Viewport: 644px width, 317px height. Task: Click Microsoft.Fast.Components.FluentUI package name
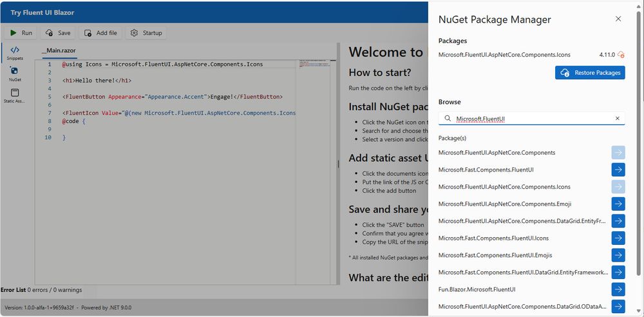(486, 170)
